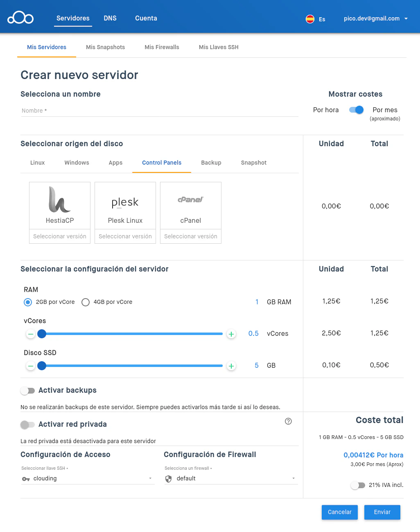Click the Cancelar button
Viewport: 420px width, 532px height.
coord(339,512)
